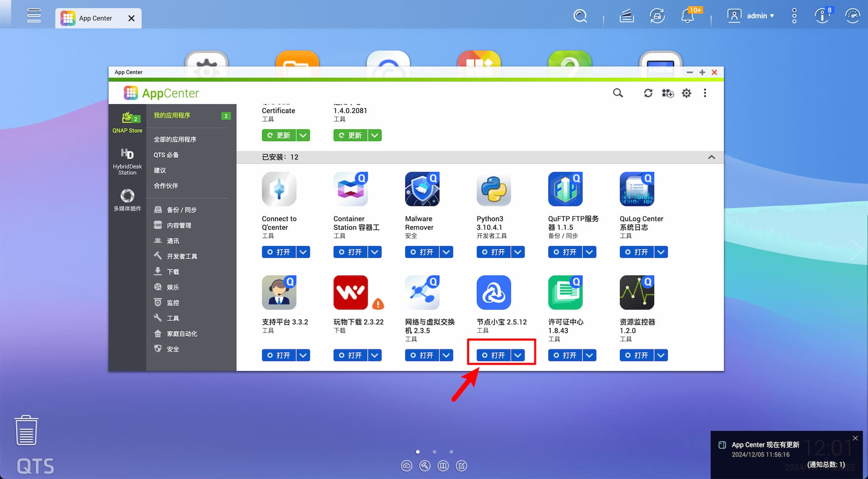This screenshot has width=868, height=479.
Task: Open AppCenter settings gear
Action: (686, 93)
